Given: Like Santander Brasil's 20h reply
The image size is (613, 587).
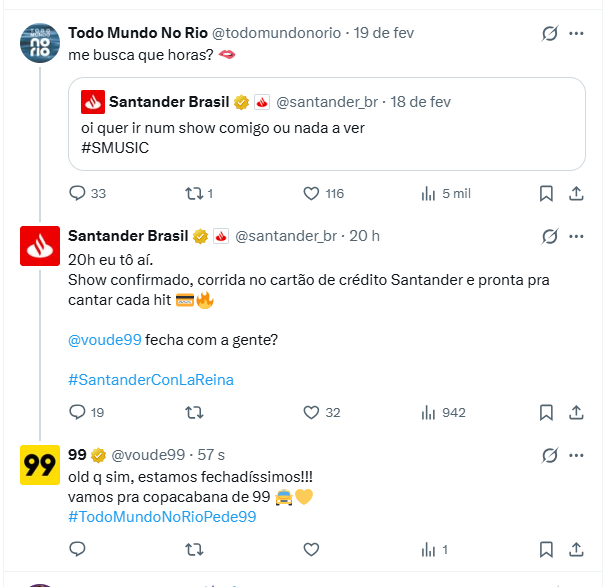Looking at the screenshot, I should (311, 412).
